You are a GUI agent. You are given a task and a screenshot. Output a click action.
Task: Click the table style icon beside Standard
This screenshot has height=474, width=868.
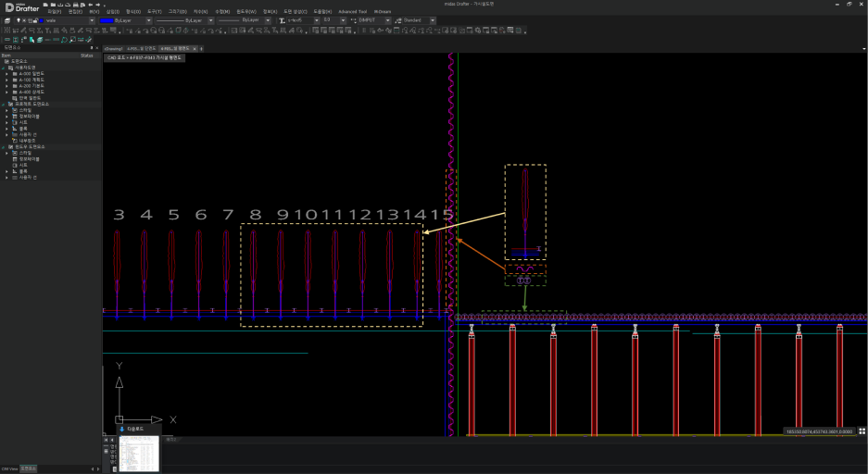(398, 20)
